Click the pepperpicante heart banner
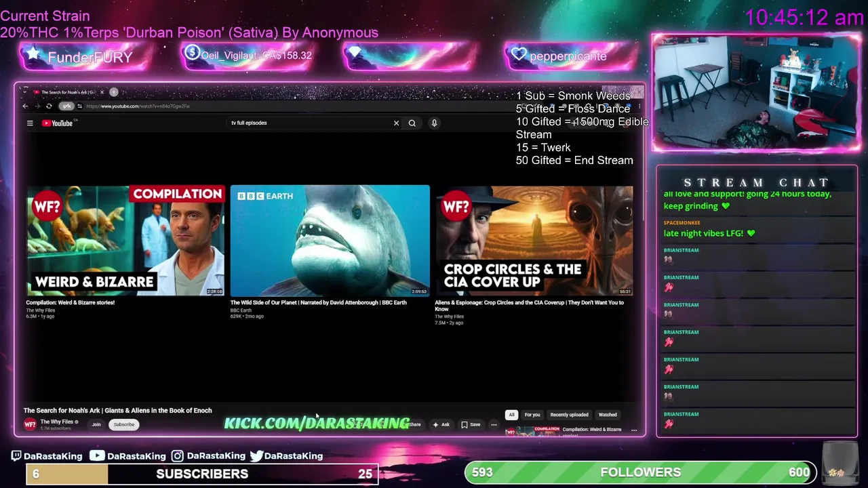 [568, 56]
